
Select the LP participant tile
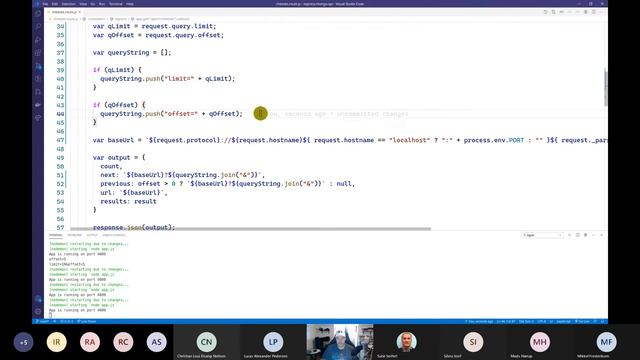[x=273, y=342]
